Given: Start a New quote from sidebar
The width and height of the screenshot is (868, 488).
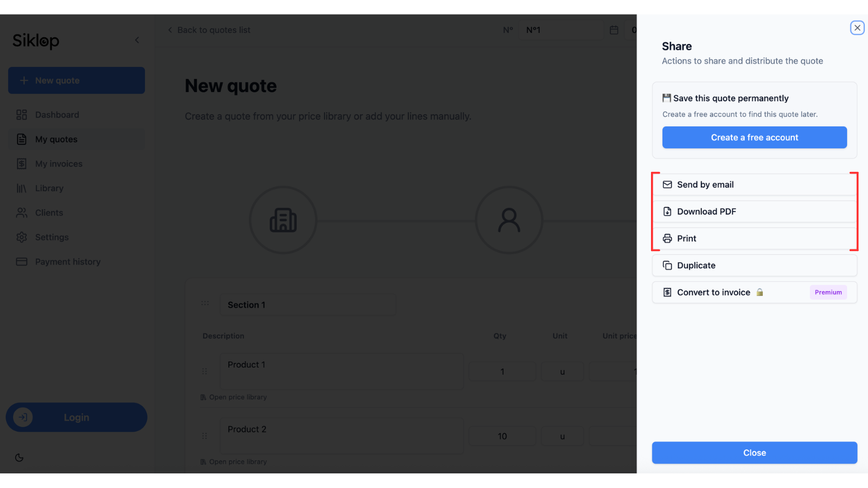Looking at the screenshot, I should 76,80.
